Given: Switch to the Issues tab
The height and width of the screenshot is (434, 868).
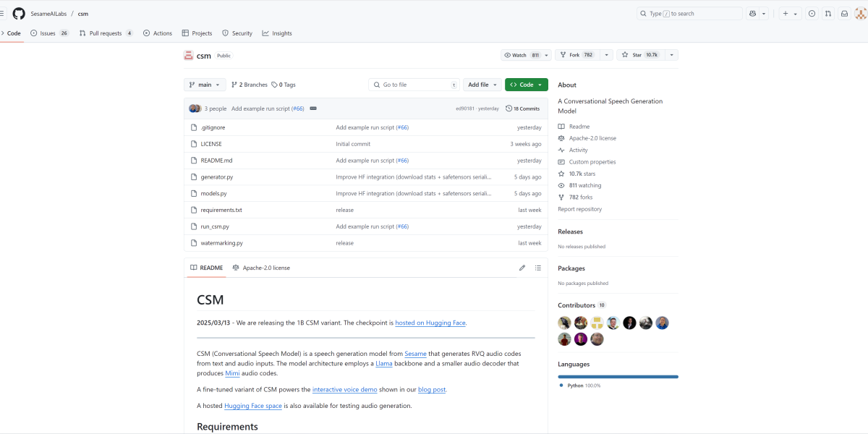Looking at the screenshot, I should 49,33.
